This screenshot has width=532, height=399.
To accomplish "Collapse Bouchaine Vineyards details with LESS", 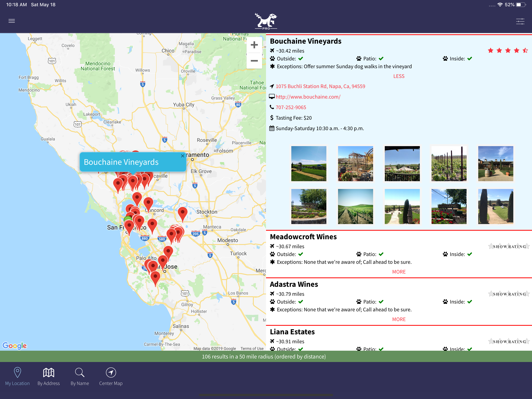I will click(x=399, y=76).
